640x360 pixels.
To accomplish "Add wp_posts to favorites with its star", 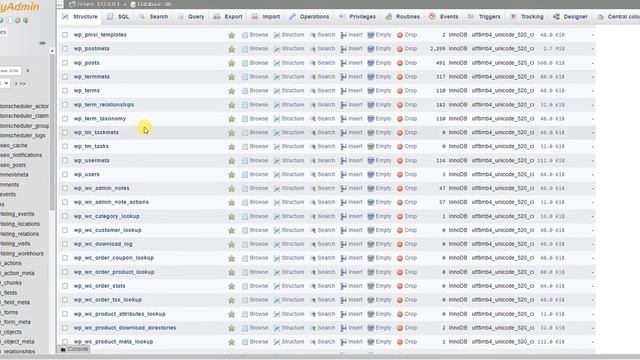I will click(x=231, y=63).
